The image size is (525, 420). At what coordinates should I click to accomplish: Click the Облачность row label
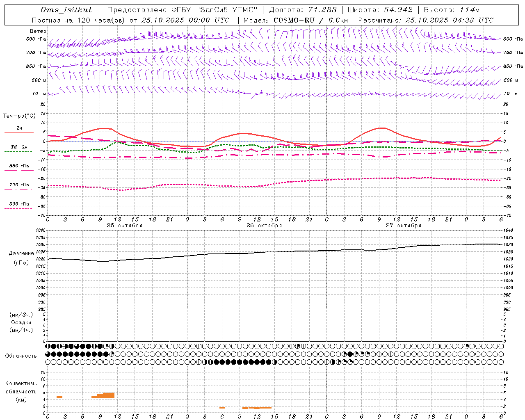tap(21, 356)
